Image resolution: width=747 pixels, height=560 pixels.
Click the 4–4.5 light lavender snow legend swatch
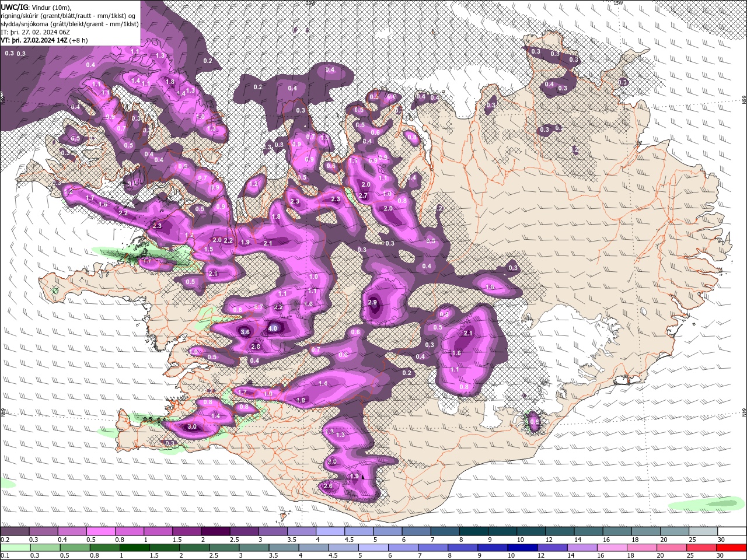coord(330,531)
